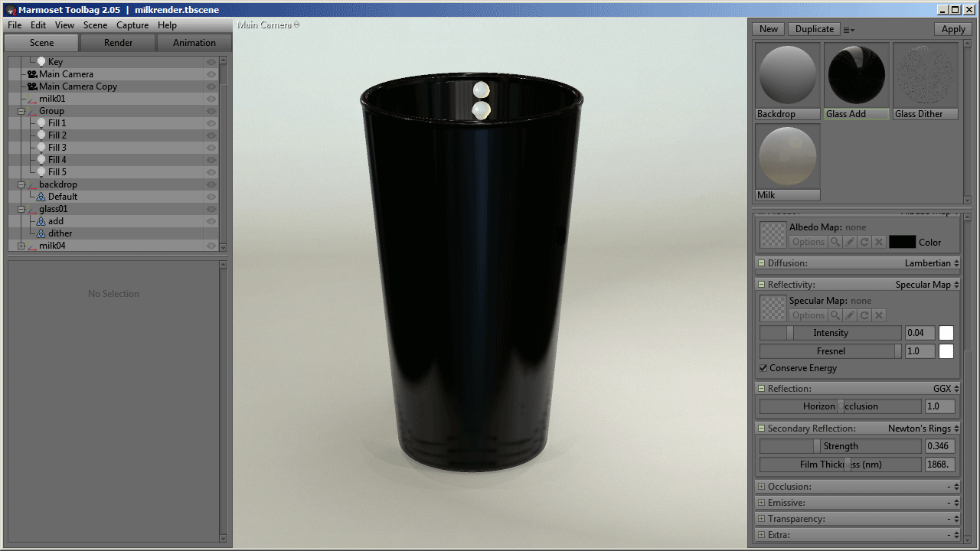Open the Capture menu

132,24
